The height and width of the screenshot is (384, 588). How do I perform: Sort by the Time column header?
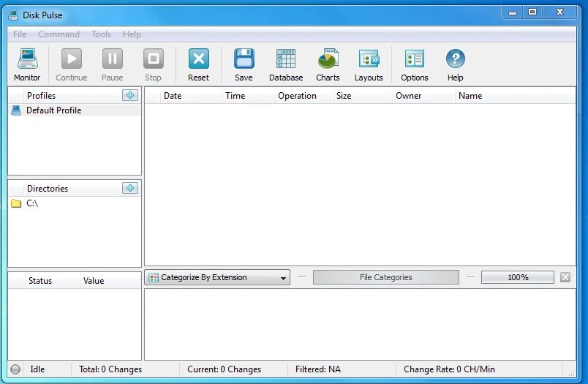[x=248, y=96]
